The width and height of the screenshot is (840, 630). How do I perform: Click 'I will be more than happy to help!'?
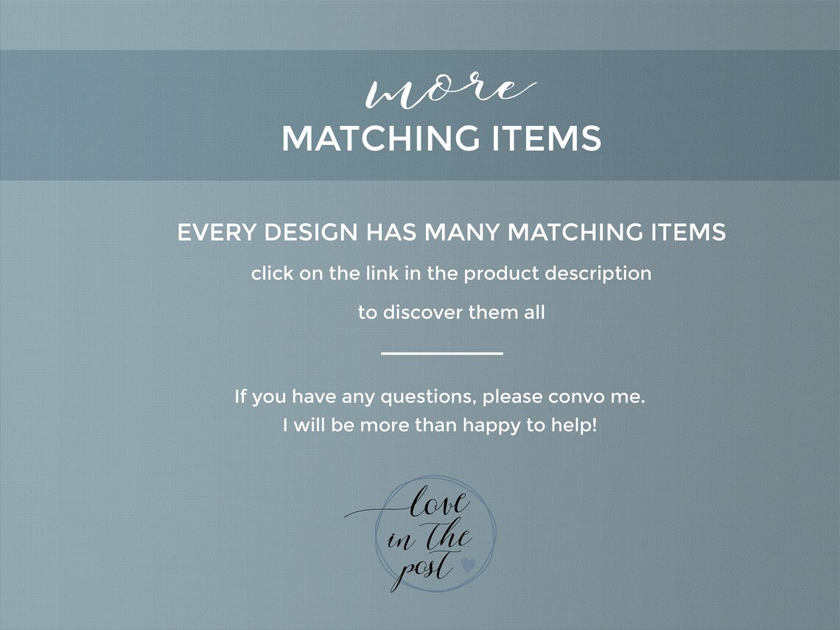440,425
